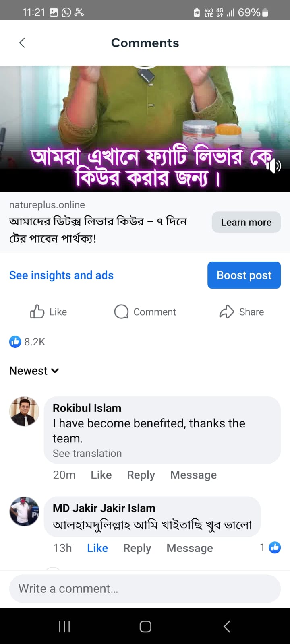Tap the Android recent apps button

tap(64, 626)
